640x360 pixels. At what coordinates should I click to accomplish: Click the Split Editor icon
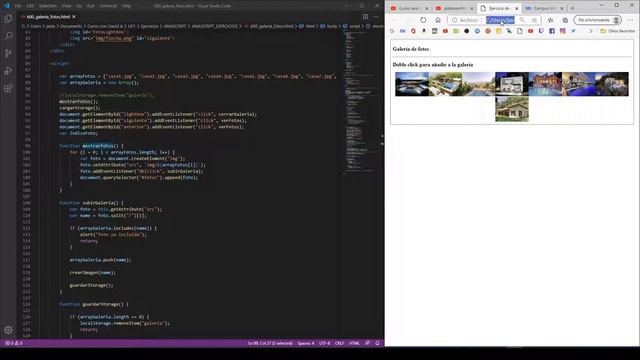[x=365, y=17]
